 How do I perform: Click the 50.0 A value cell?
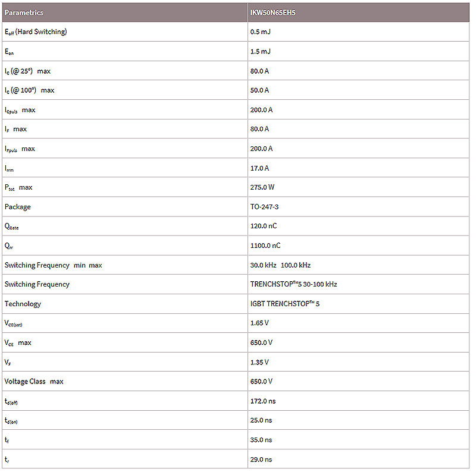tap(260, 90)
